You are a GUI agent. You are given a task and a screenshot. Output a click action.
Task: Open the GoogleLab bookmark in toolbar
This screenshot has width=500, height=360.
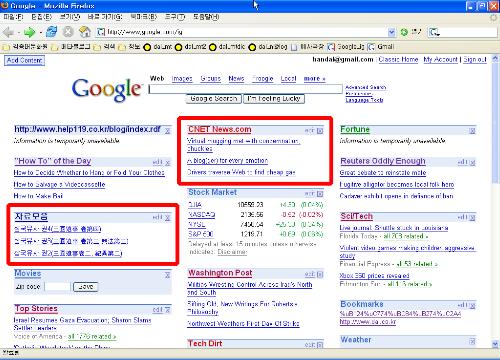(x=346, y=47)
